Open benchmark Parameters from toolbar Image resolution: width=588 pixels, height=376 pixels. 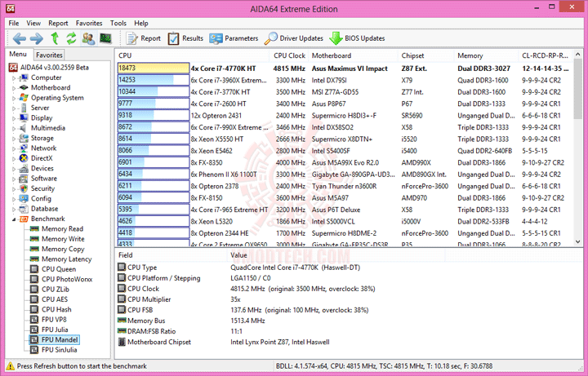coord(234,38)
